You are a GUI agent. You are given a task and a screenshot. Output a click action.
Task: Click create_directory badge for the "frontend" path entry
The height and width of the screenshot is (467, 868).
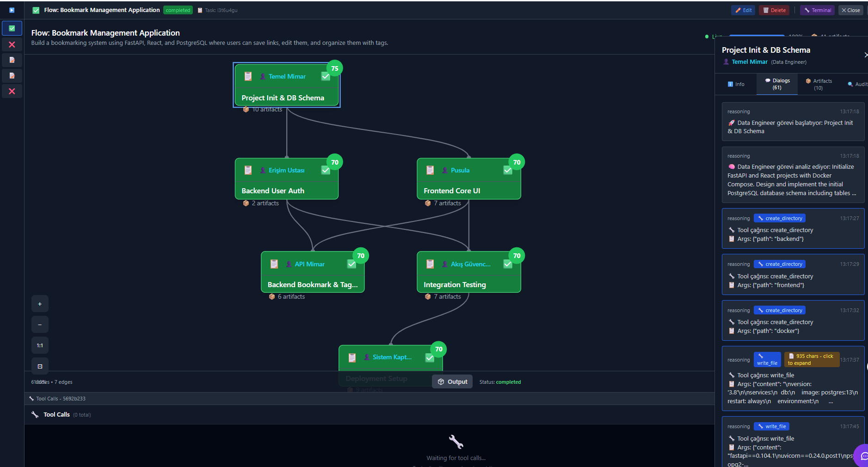click(x=780, y=264)
